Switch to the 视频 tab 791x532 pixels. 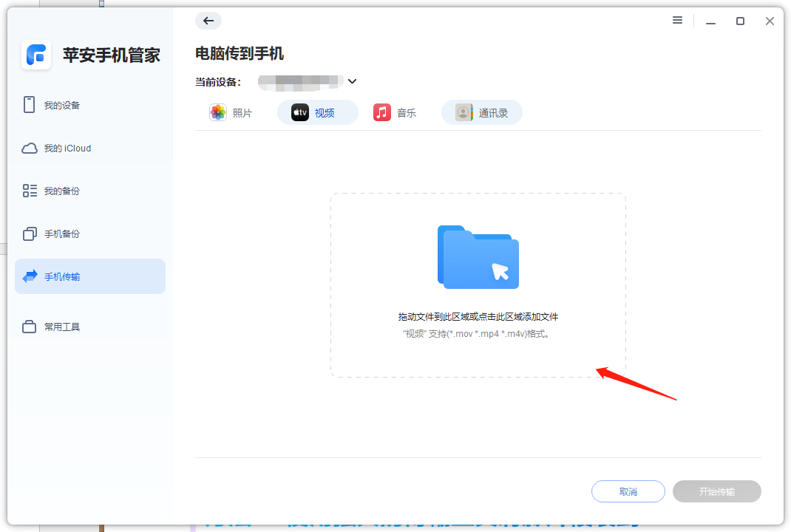click(x=317, y=112)
